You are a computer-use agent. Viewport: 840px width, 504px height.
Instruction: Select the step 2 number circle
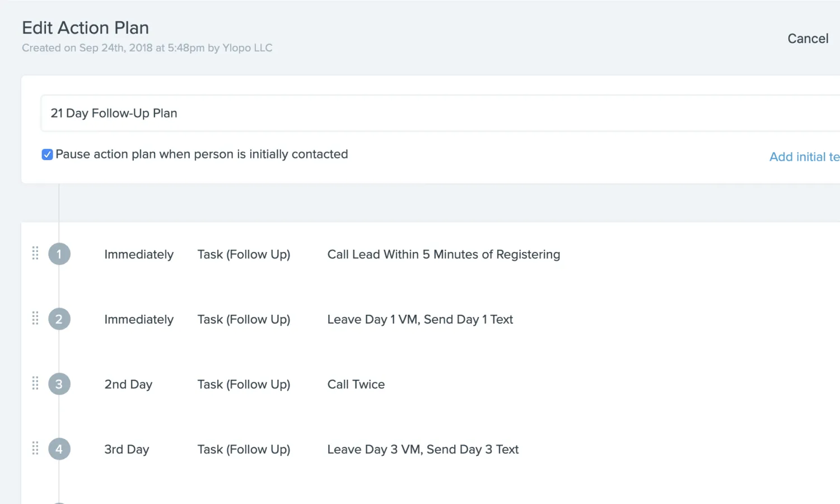tap(59, 319)
